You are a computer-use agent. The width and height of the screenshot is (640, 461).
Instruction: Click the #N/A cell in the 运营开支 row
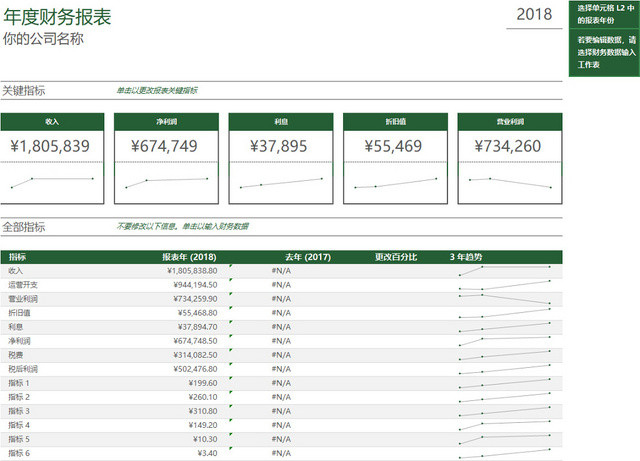[x=281, y=285]
